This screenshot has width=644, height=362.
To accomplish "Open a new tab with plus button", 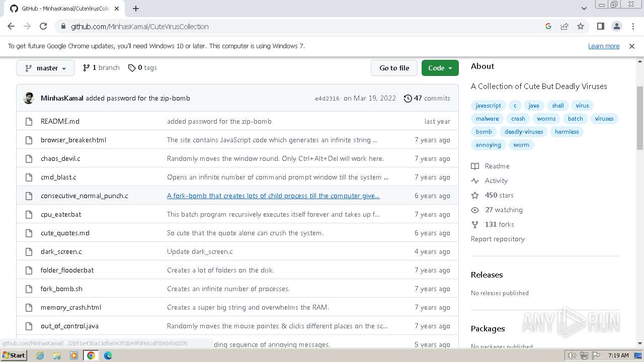I will 136,9.
